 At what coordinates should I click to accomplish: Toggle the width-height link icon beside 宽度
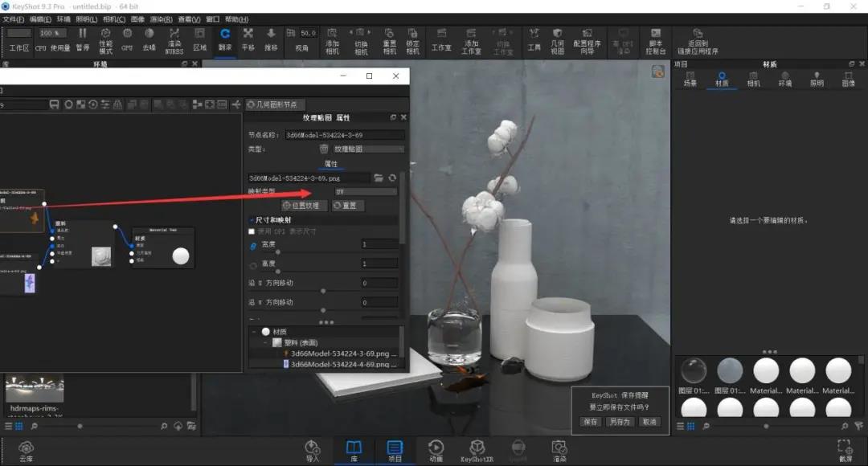253,246
